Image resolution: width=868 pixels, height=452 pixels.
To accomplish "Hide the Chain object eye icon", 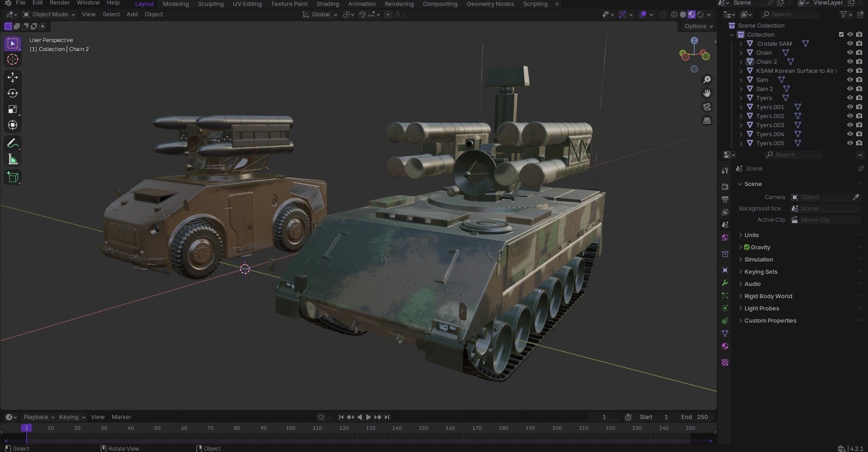I will point(850,52).
